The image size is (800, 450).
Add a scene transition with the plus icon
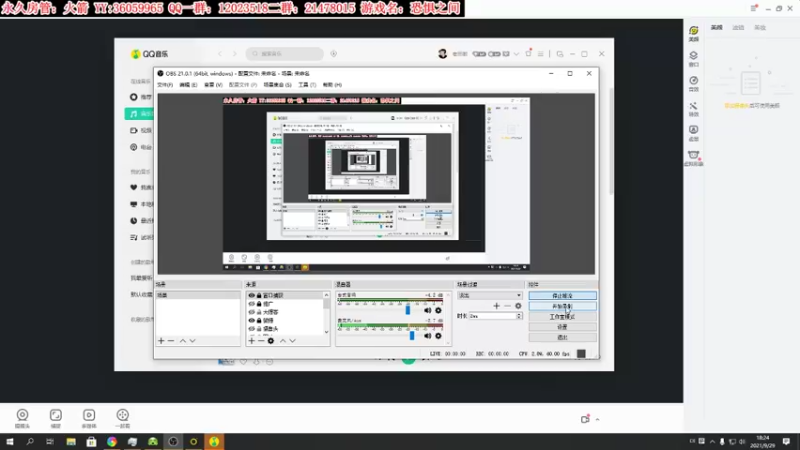coord(496,306)
